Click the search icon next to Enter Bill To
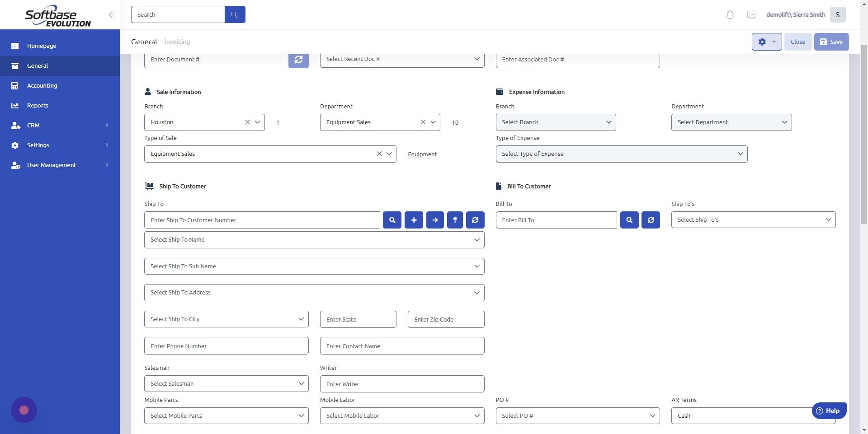The height and width of the screenshot is (434, 868). (629, 220)
